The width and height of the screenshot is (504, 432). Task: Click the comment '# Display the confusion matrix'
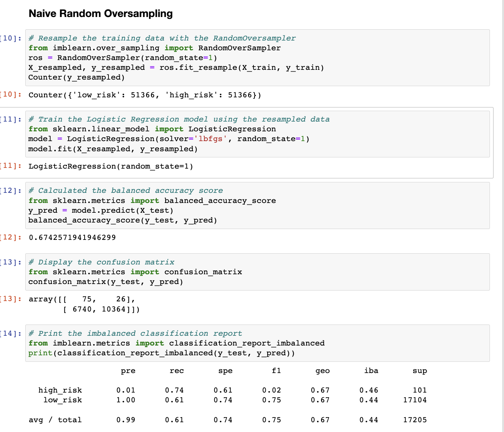coord(101,262)
